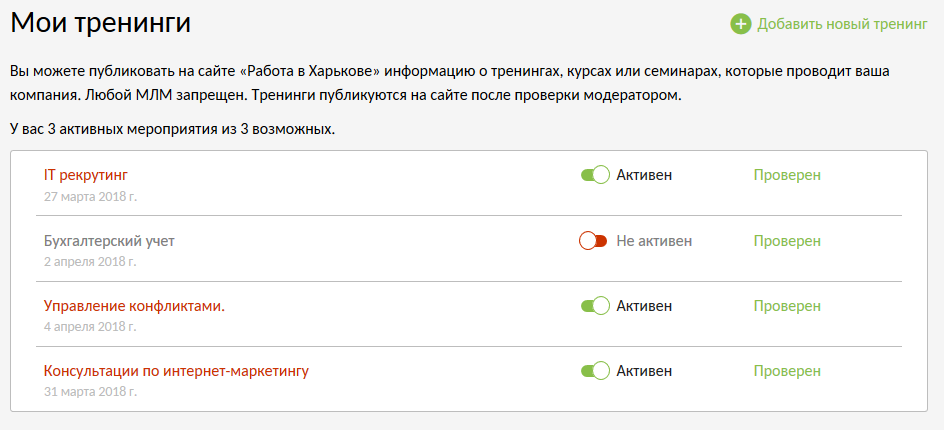Click Проверен status for Консультации row
This screenshot has width=944, height=430.
[787, 371]
